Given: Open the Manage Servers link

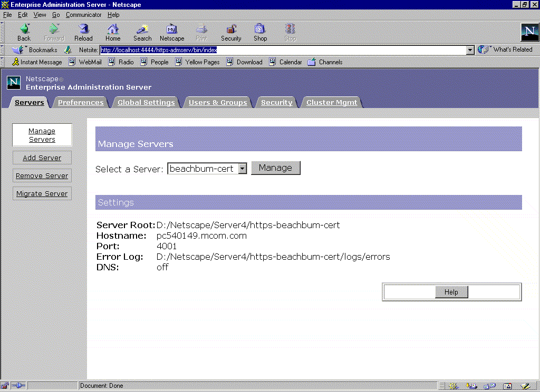Looking at the screenshot, I should [42, 135].
